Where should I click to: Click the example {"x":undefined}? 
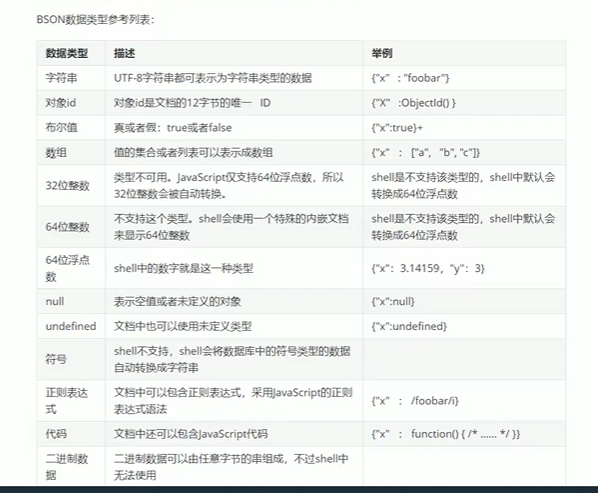tap(409, 326)
